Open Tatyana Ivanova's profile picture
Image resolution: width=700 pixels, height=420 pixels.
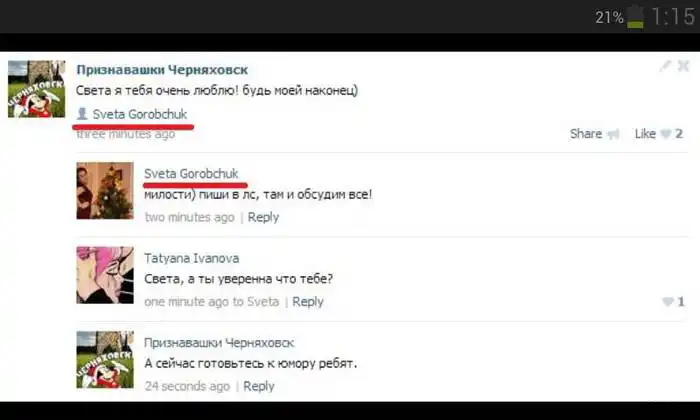tap(105, 275)
